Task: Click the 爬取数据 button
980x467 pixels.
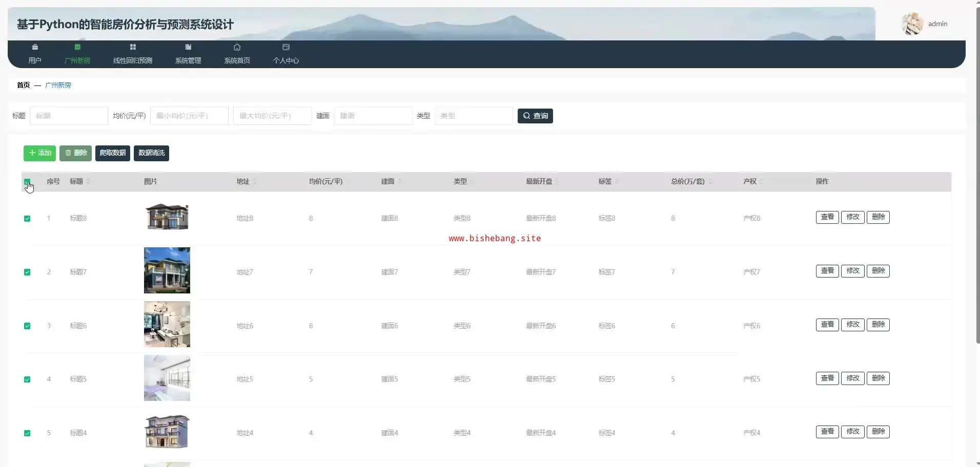Action: (113, 153)
